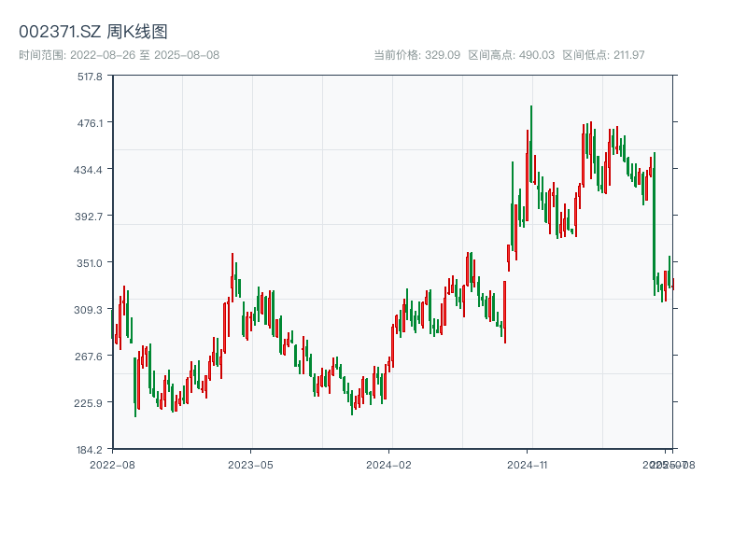Click y-axis label 392.7

[x=89, y=217]
